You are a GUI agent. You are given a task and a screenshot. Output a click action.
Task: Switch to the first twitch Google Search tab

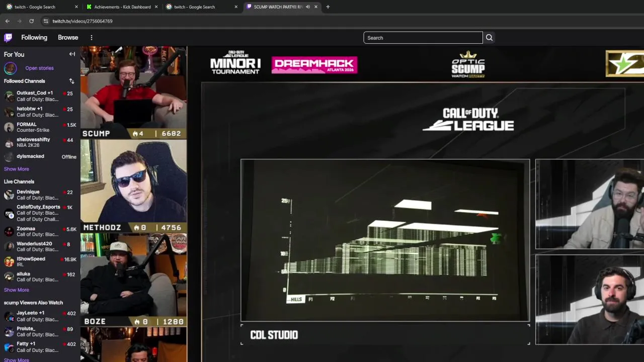pyautogui.click(x=41, y=7)
